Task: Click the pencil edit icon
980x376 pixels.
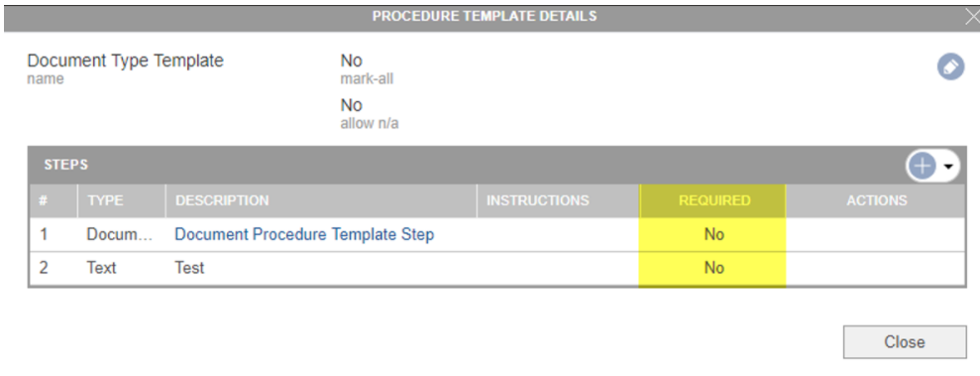Action: [x=950, y=66]
